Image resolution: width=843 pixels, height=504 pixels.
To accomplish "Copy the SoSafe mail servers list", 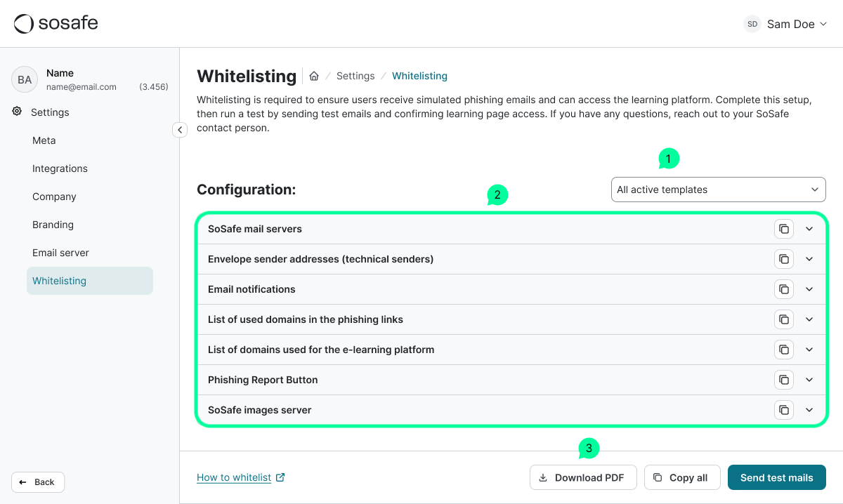I will 783,229.
